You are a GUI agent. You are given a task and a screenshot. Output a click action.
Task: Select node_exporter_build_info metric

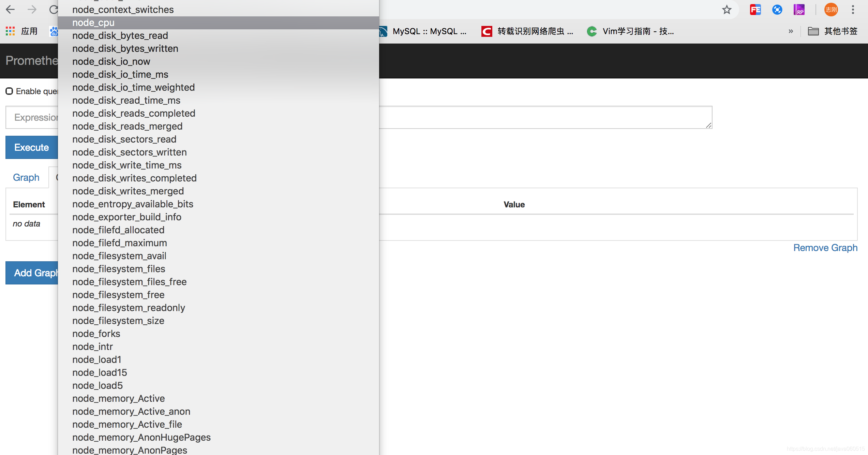point(219,217)
